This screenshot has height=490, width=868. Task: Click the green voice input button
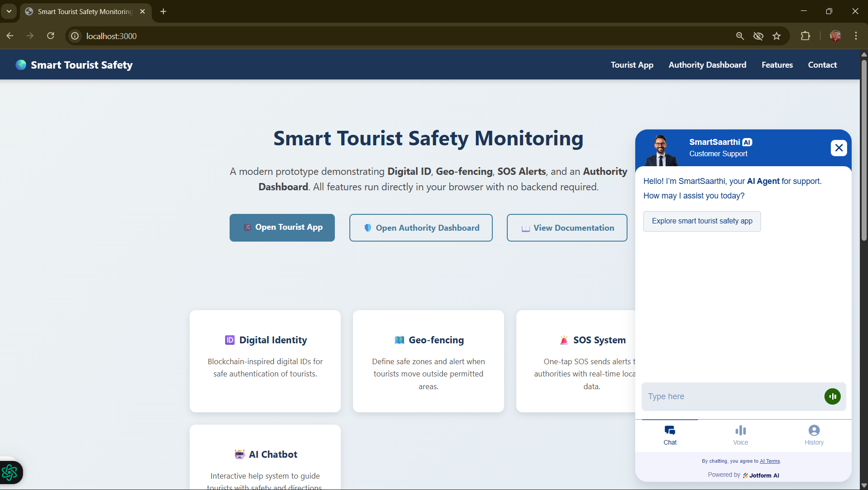(833, 396)
